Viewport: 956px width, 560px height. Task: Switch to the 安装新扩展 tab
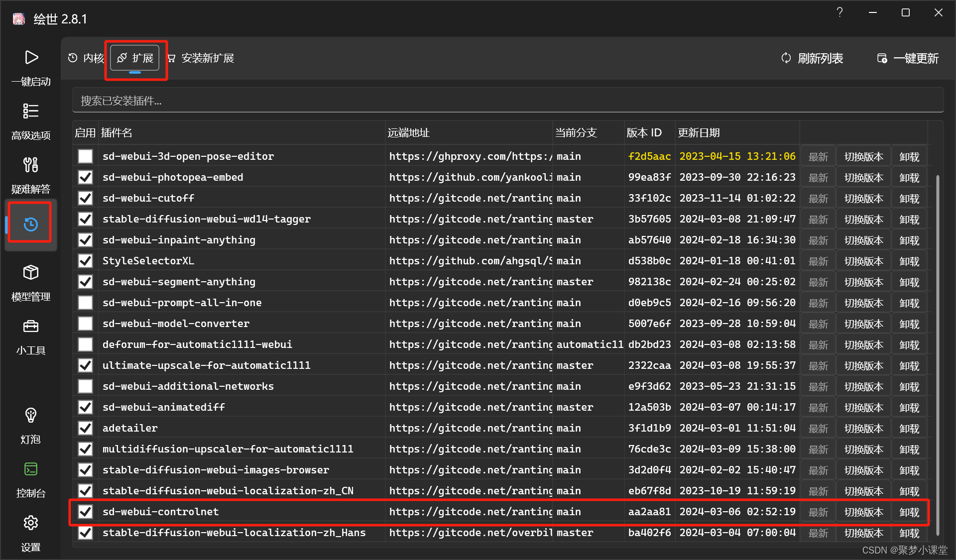[x=201, y=58]
